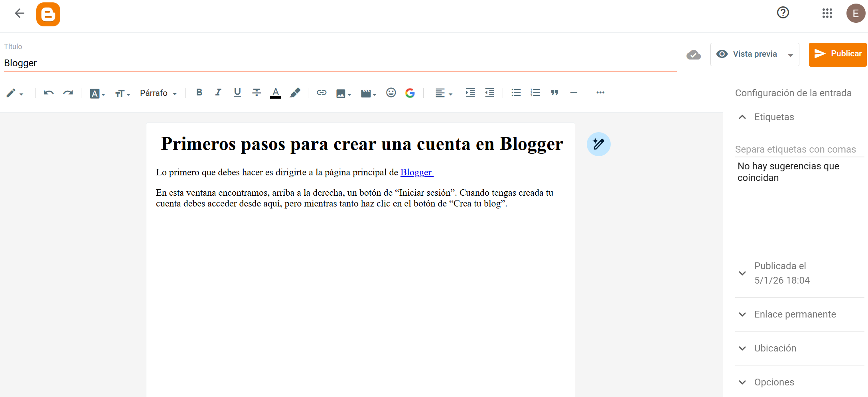Viewport: 868px width, 397px height.
Task: Expand the Enlace permanente section
Action: 795,314
